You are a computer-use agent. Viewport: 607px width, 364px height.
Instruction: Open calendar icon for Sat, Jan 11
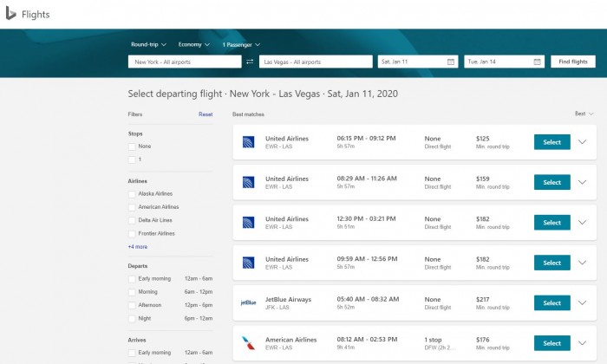pos(451,62)
